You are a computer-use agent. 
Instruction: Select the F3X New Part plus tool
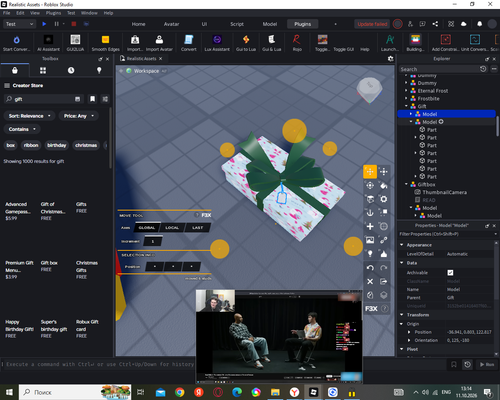click(370, 226)
